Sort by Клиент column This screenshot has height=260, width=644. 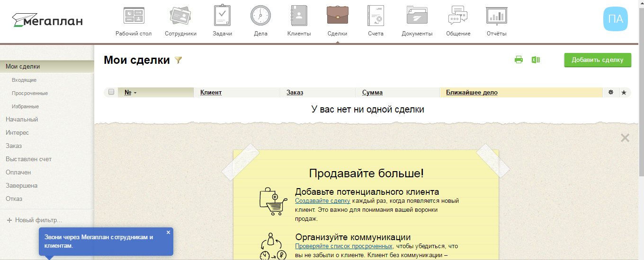click(211, 93)
